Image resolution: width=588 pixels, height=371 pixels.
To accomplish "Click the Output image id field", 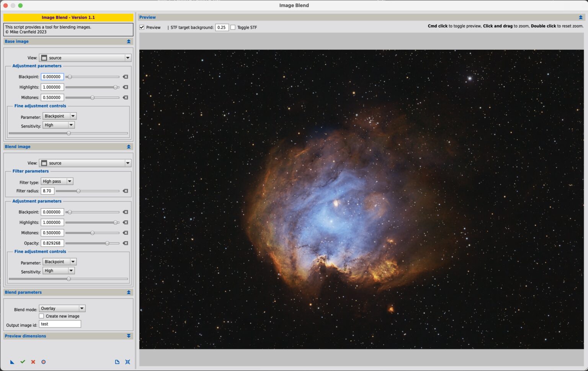I will [60, 324].
